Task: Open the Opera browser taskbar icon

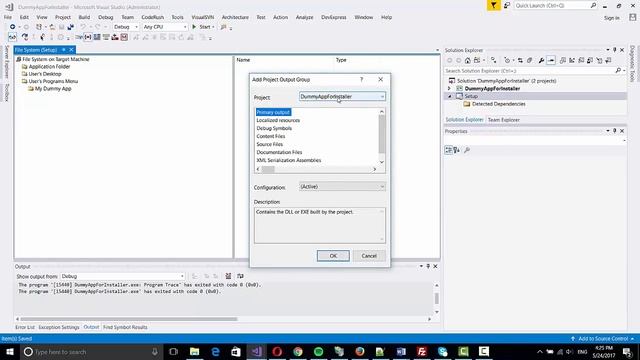Action: coord(277,351)
